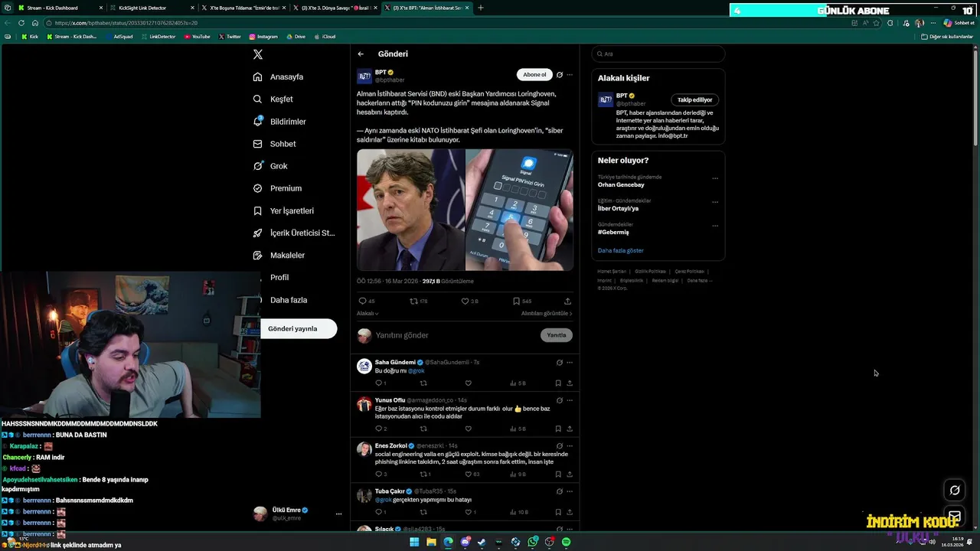Open left photo of man in suit
The height and width of the screenshot is (551, 980).
pyautogui.click(x=410, y=210)
